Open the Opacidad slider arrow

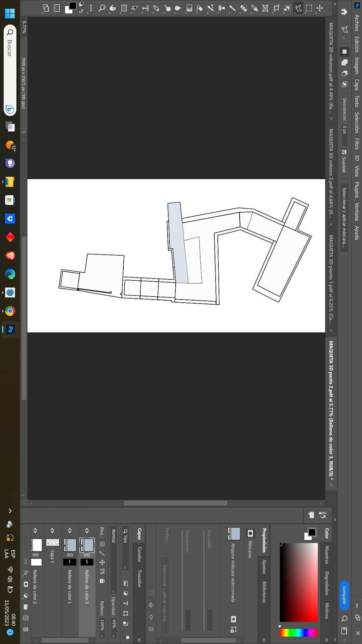[114, 636]
